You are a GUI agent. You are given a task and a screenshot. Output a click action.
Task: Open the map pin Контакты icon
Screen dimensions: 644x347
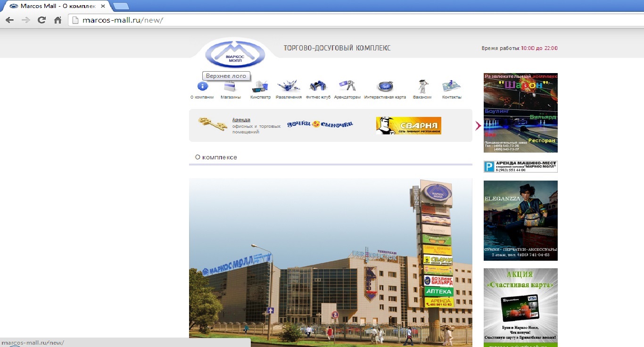coord(451,86)
